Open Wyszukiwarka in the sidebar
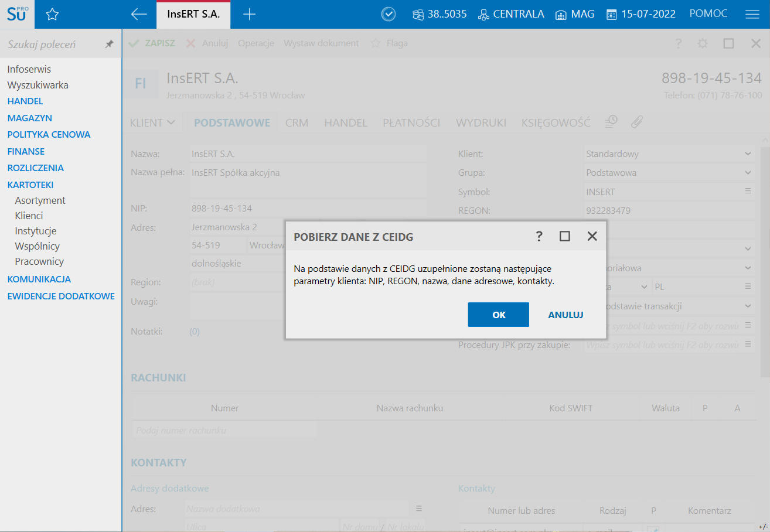Screen dimensions: 770x532 (38, 85)
